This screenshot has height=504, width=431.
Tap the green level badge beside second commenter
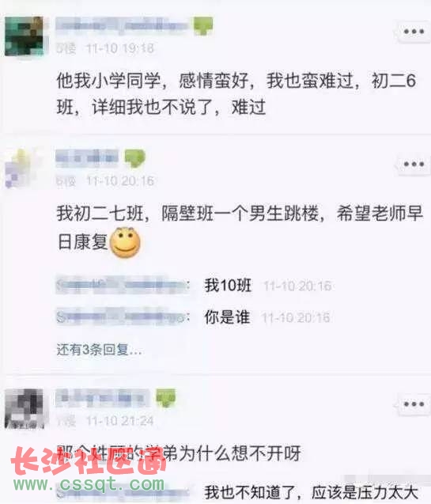pyautogui.click(x=135, y=158)
